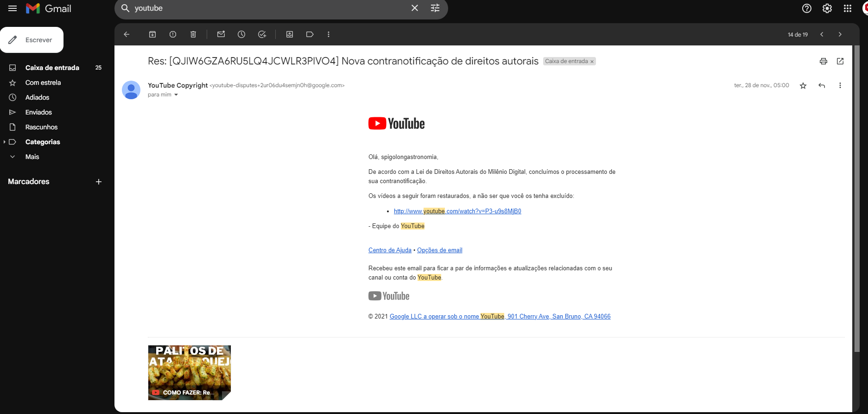
Task: Open advanced search options icon
Action: click(435, 8)
